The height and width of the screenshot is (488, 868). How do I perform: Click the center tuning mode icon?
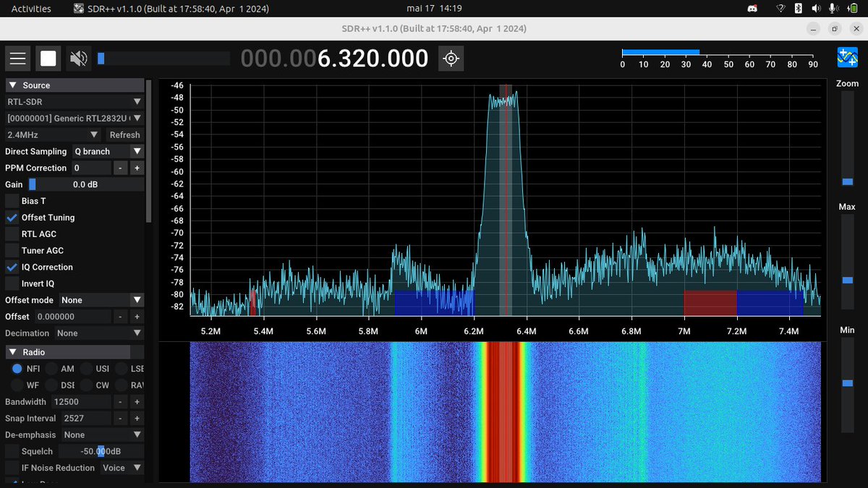pyautogui.click(x=451, y=59)
